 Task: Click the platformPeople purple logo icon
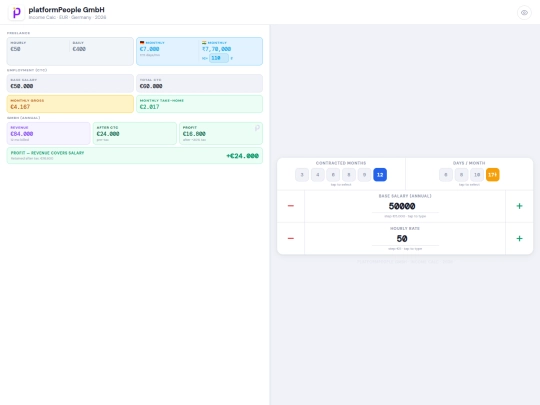(x=16, y=13)
